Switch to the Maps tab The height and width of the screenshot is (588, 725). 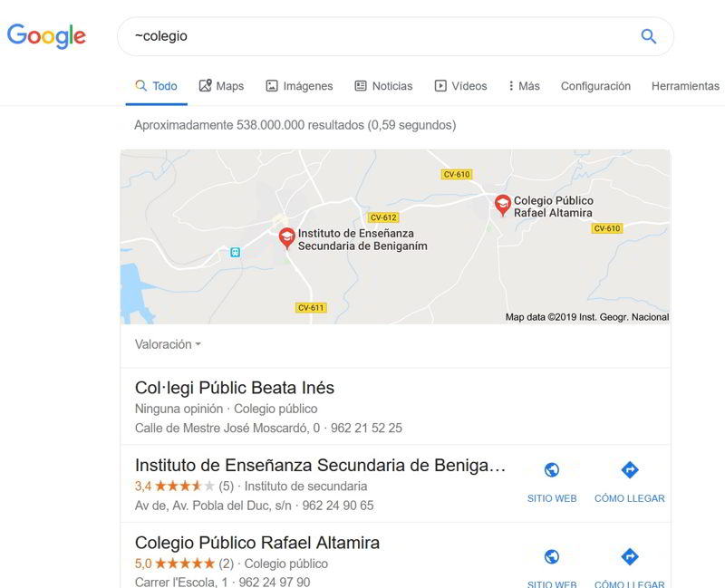click(221, 86)
